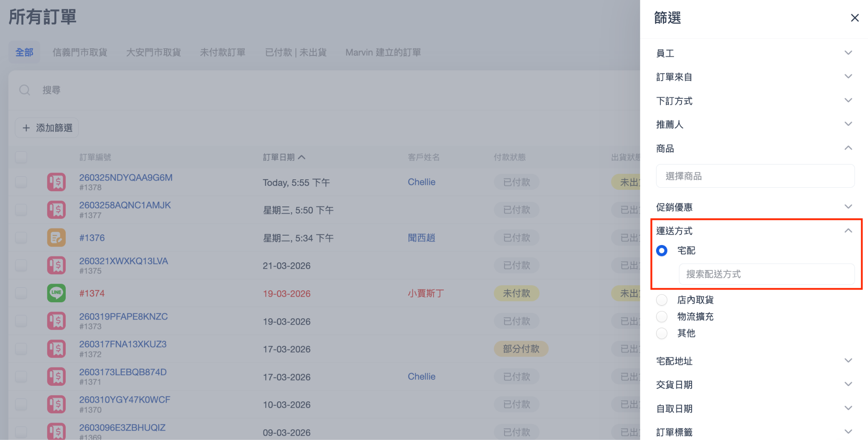
Task: Click the orange manual order icon for #1376
Action: point(56,238)
